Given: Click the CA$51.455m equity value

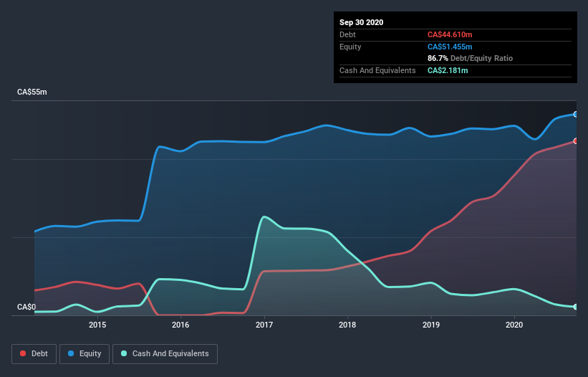Looking at the screenshot, I should tap(450, 47).
